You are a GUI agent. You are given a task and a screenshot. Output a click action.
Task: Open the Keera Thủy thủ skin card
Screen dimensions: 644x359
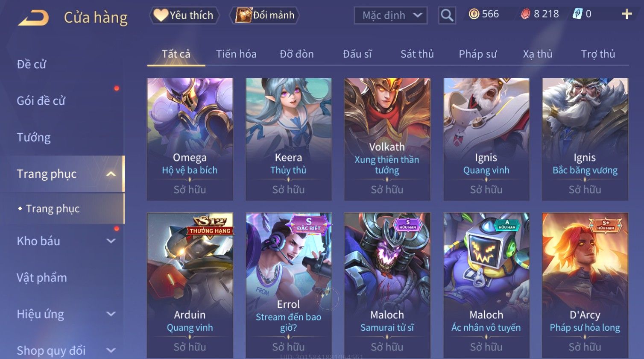coord(288,139)
